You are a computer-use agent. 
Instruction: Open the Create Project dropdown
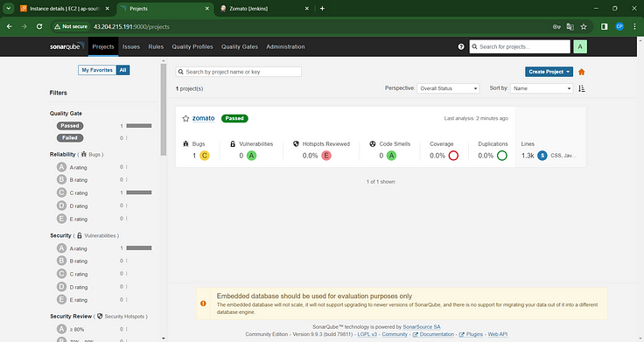549,72
